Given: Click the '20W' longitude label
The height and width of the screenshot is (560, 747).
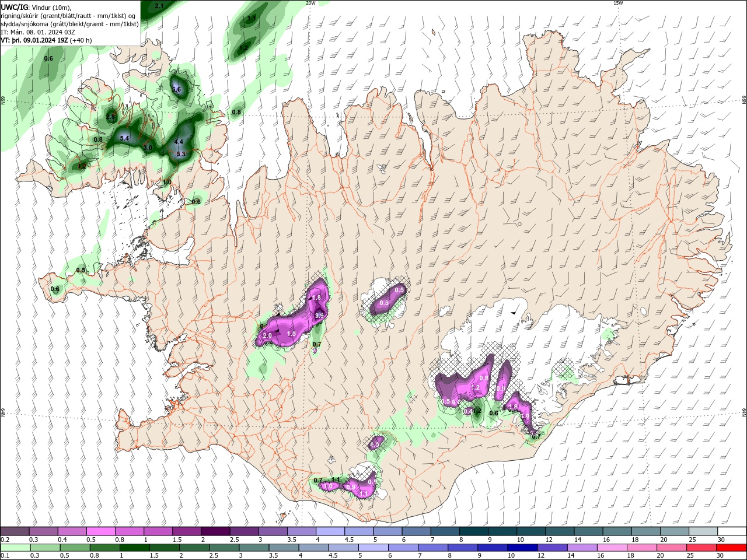Looking at the screenshot, I should (x=310, y=3).
